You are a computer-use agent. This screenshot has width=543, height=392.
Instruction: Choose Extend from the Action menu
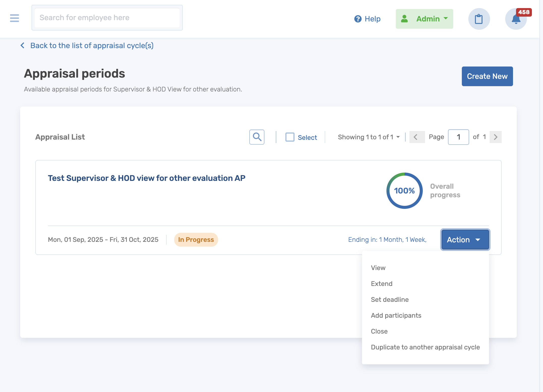click(381, 284)
